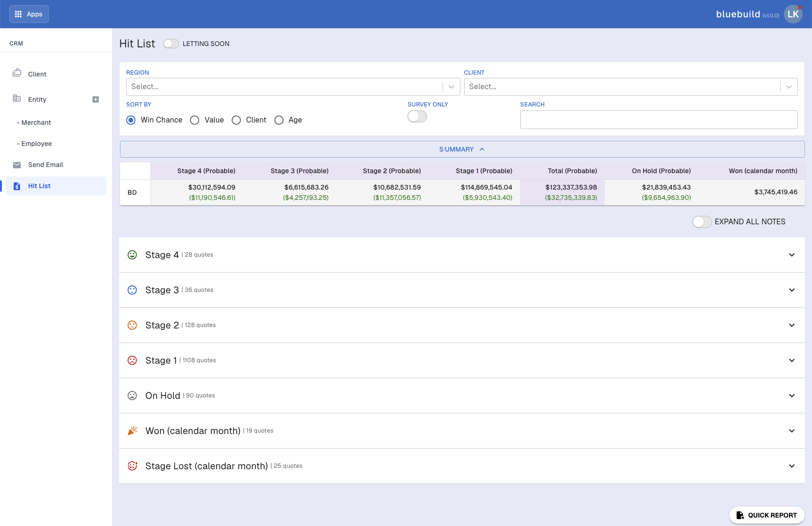
Task: Go to Merchant sidebar item
Action: click(x=34, y=122)
